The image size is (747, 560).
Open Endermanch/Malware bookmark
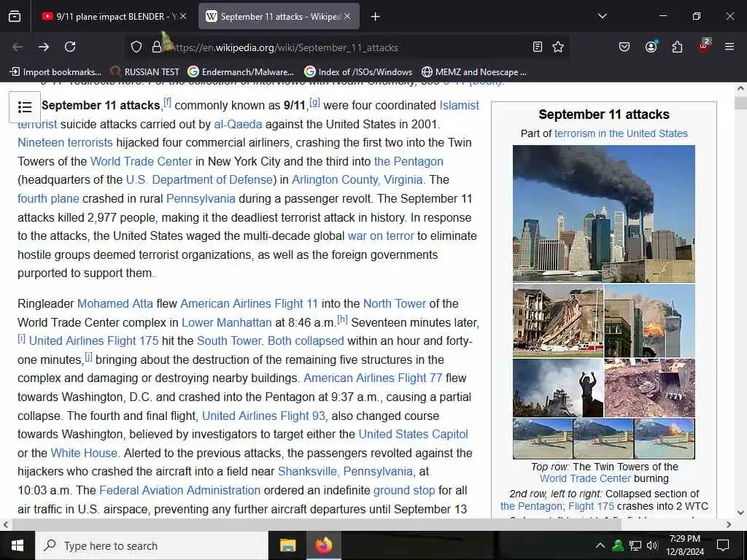click(241, 72)
